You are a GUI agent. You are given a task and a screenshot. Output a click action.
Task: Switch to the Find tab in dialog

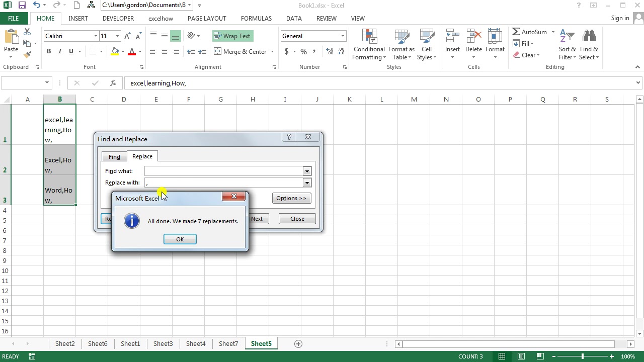click(114, 157)
